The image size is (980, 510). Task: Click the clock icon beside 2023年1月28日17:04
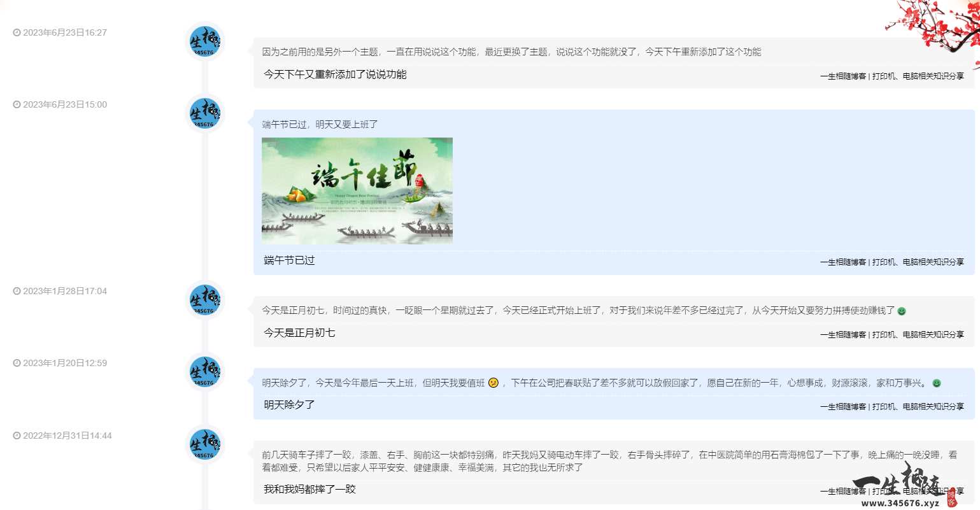point(17,291)
